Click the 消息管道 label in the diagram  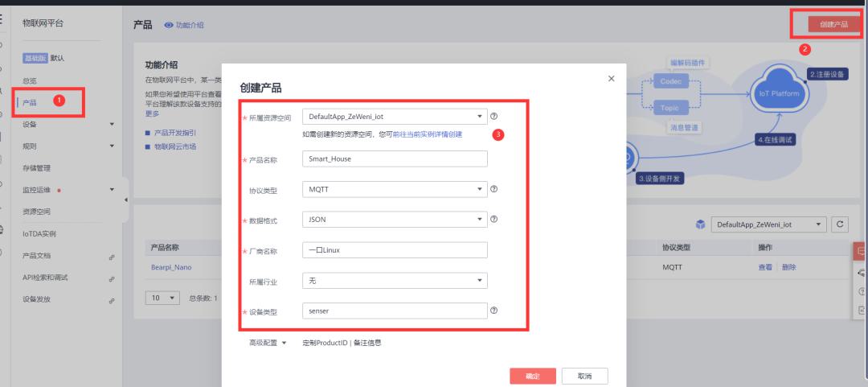click(684, 127)
